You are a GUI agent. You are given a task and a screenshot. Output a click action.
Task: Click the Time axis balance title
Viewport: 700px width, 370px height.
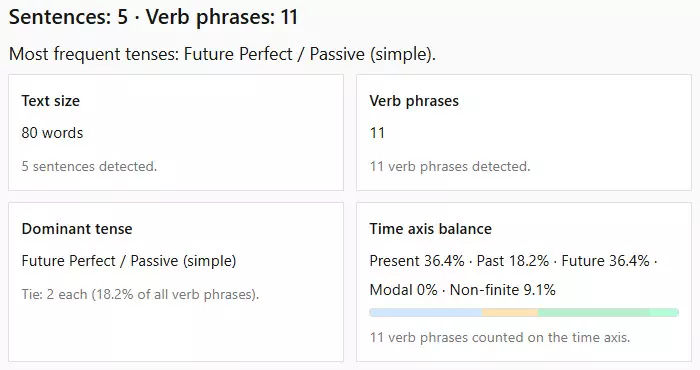click(x=430, y=229)
